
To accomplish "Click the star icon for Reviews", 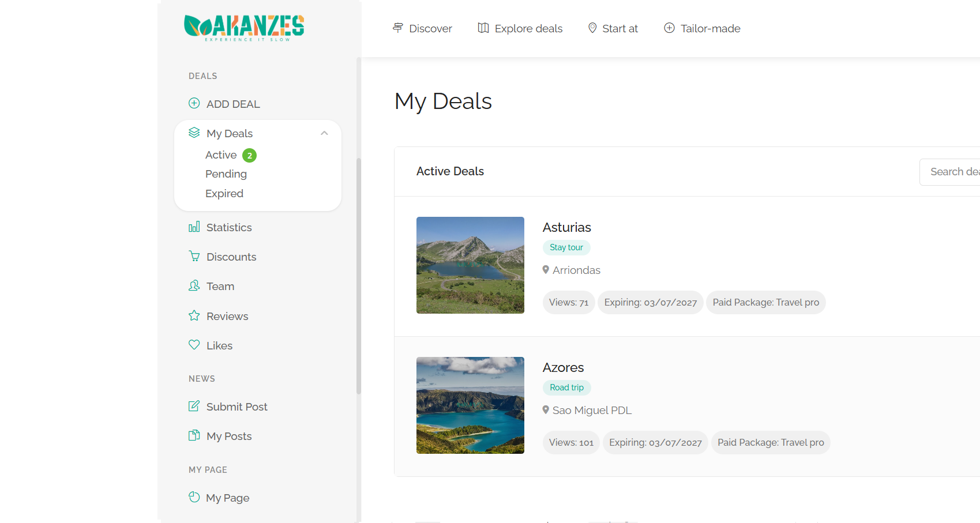I will [x=194, y=315].
